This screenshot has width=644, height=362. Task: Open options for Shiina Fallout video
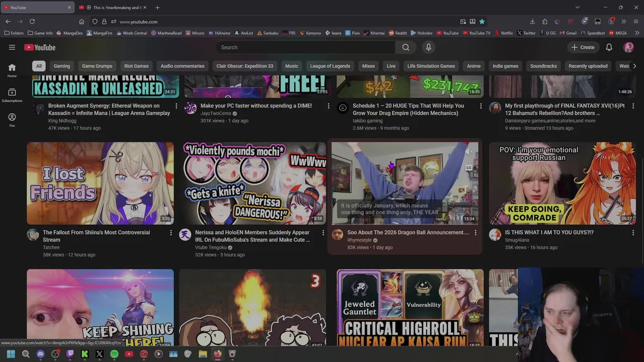click(x=171, y=233)
